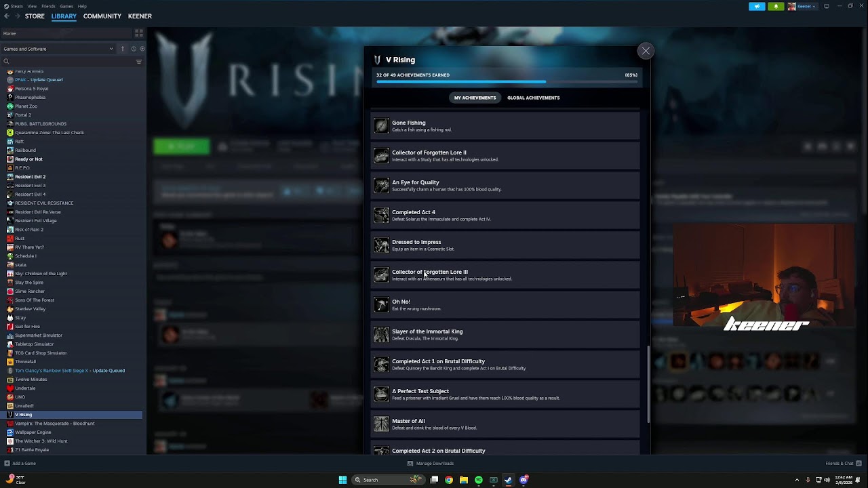
Task: Click the Gone Fishing achievement icon
Action: point(382,125)
